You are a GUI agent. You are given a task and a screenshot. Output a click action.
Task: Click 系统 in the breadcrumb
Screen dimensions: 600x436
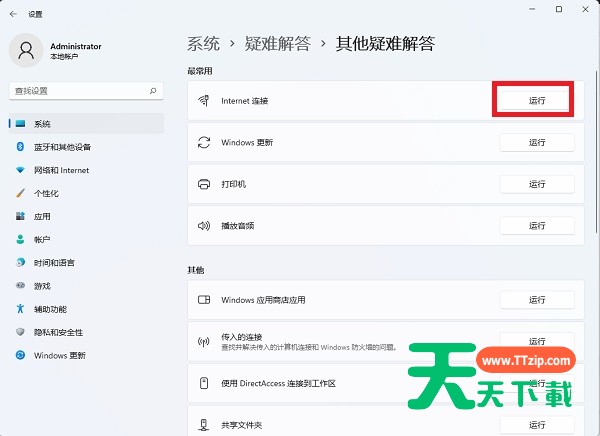(203, 44)
